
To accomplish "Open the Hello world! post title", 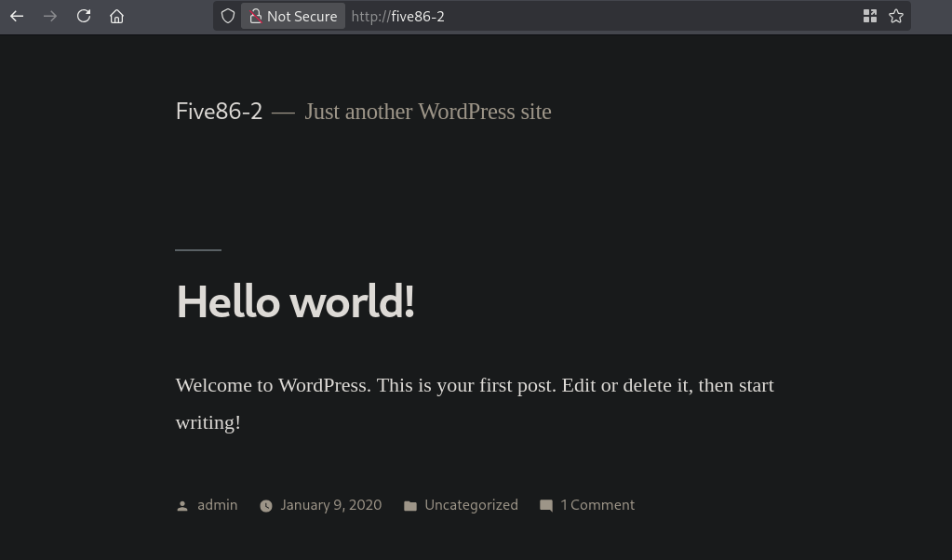I will click(x=295, y=301).
